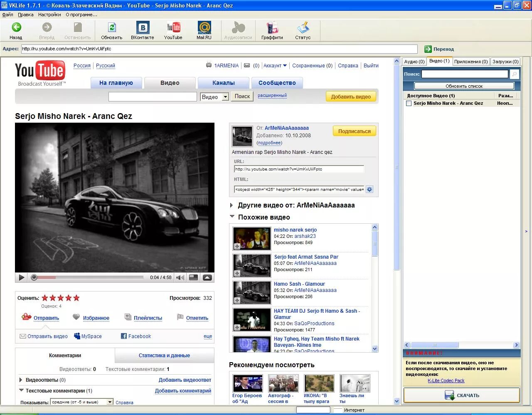Open the ВКонтакте toolbar icon
532x415 pixels.
point(143,27)
